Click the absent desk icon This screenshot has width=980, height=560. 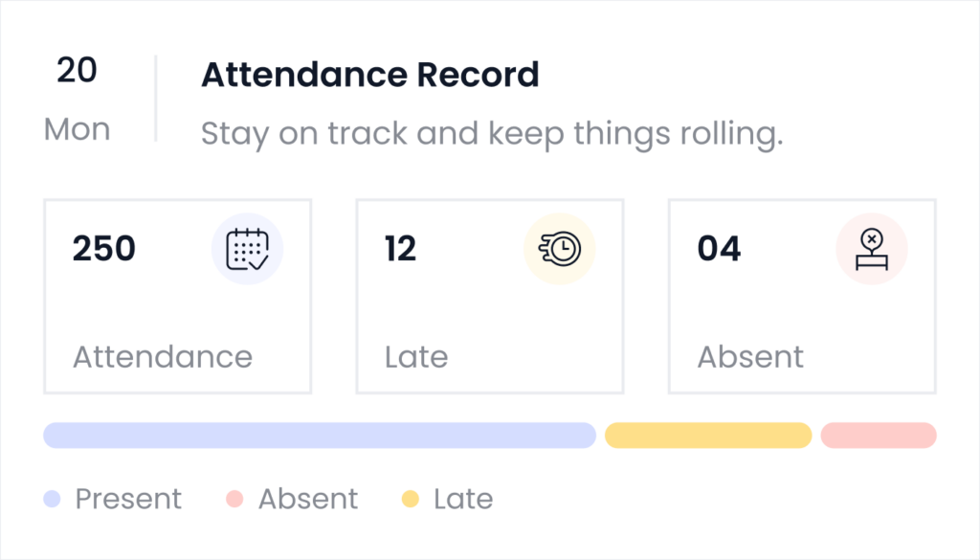872,249
